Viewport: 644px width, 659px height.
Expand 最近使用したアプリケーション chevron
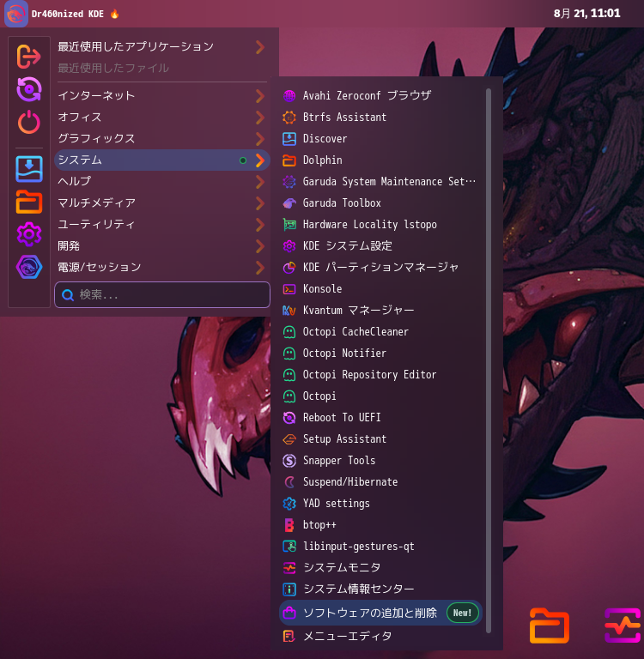(260, 47)
